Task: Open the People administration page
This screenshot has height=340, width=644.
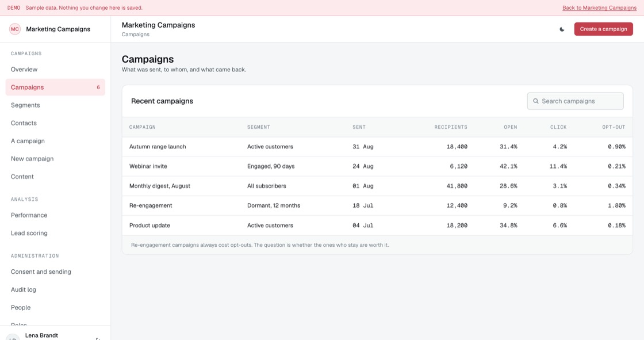Action: pyautogui.click(x=55, y=308)
